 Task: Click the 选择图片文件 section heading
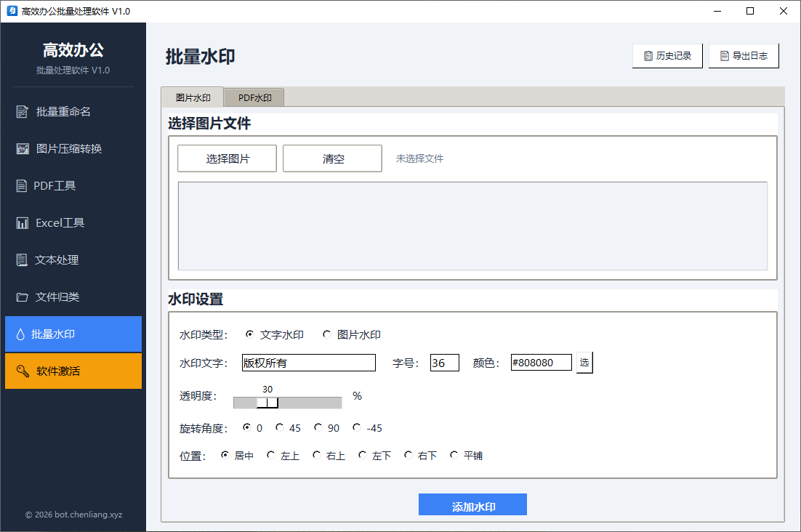209,123
